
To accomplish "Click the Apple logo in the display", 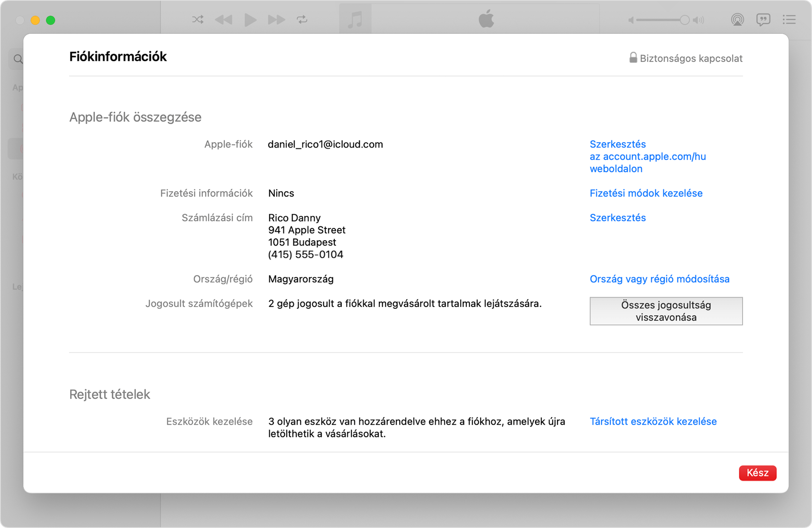I will coord(486,18).
